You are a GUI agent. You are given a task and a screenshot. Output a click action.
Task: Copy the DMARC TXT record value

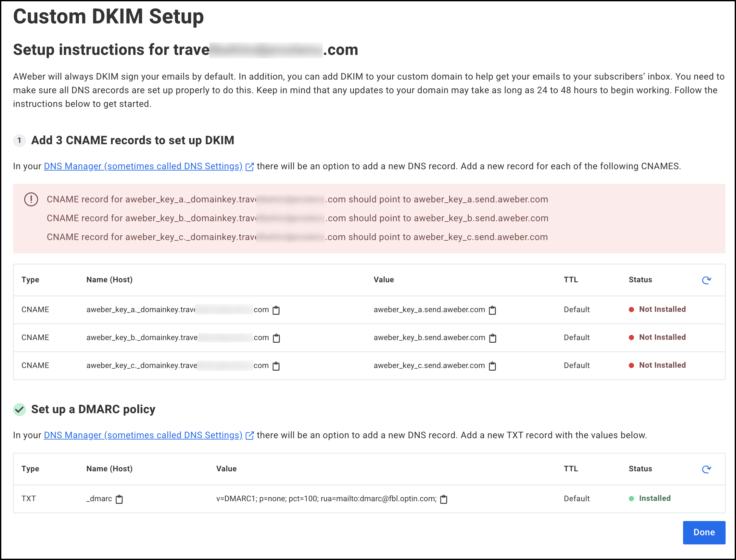click(444, 499)
